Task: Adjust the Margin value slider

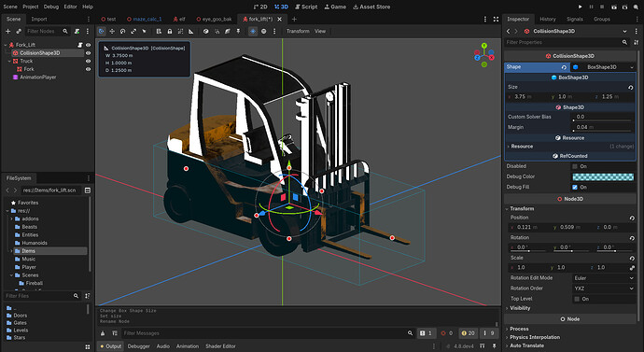Action: [602, 131]
